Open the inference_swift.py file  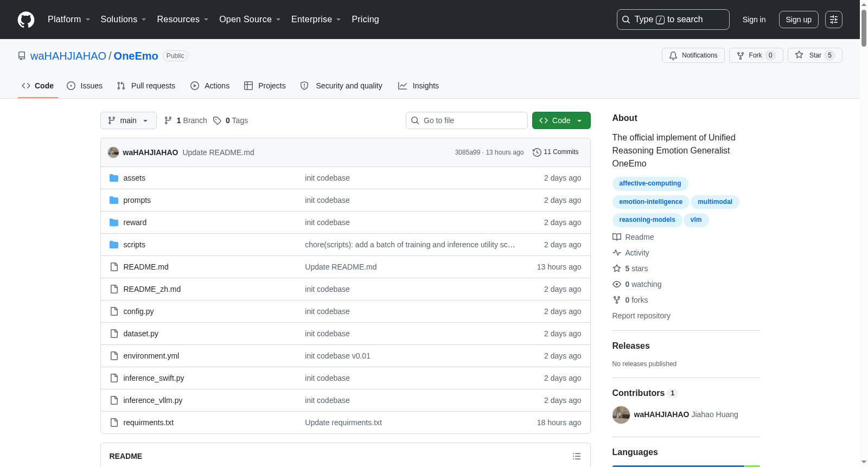pos(154,378)
